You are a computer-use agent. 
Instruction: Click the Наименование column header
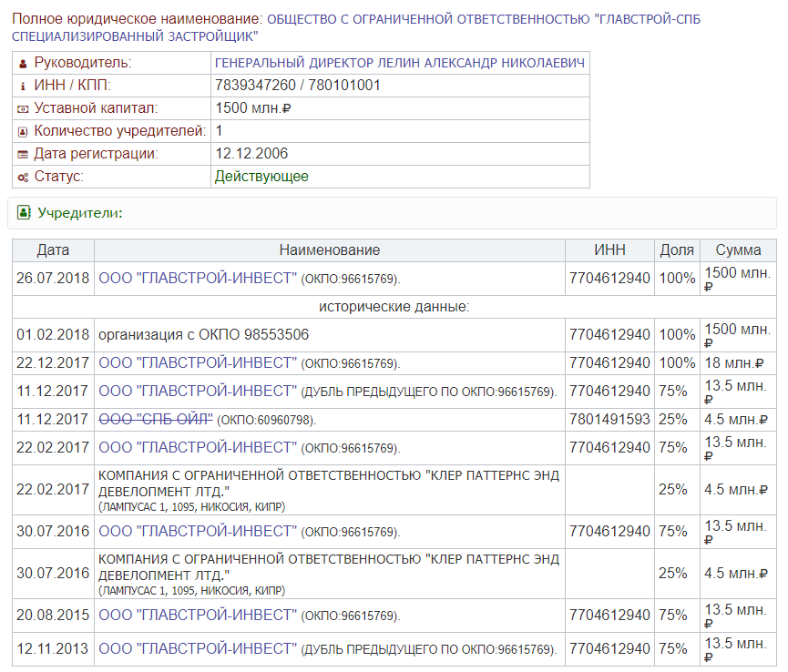pyautogui.click(x=330, y=250)
